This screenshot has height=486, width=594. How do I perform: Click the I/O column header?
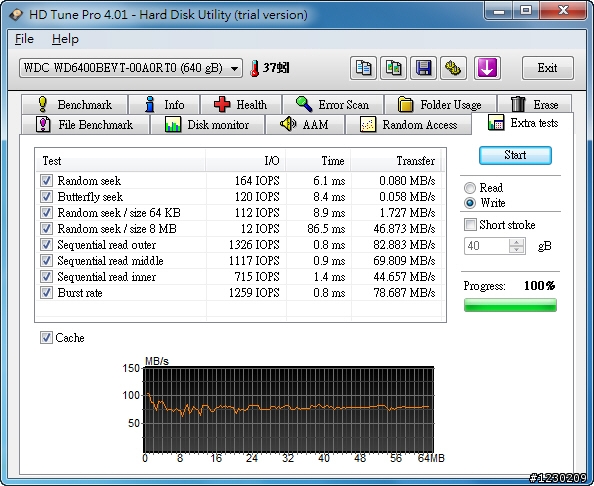246,161
